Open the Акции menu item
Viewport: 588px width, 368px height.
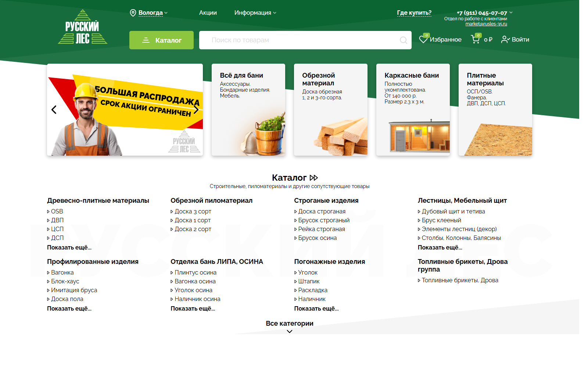tap(208, 13)
